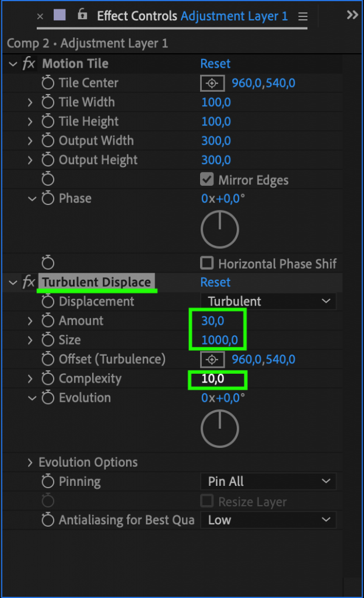Click the Evolution stopwatch icon

click(48, 398)
